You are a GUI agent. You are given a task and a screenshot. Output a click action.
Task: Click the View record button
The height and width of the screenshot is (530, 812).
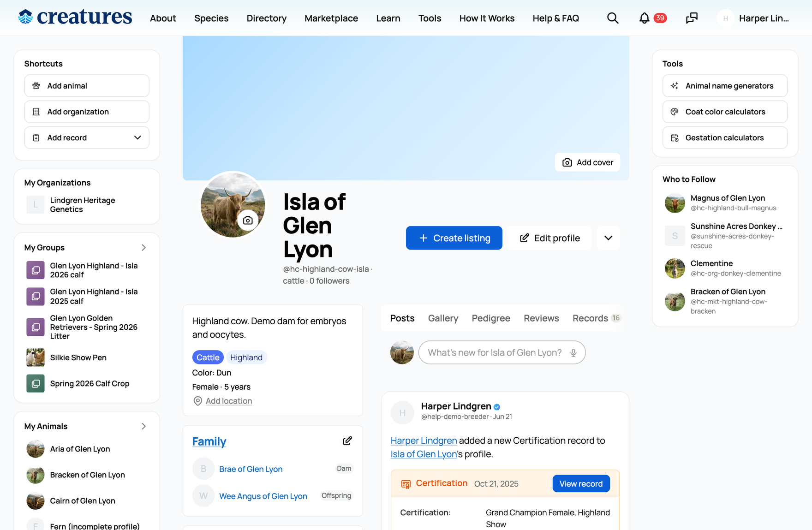581,484
